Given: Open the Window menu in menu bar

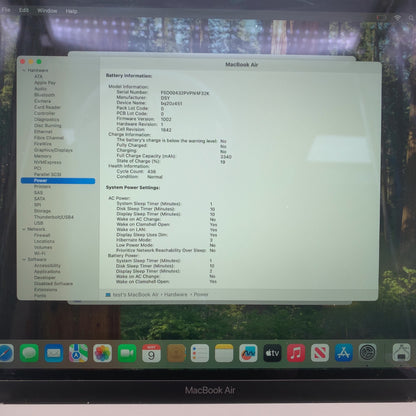Looking at the screenshot, I should pyautogui.click(x=47, y=11).
